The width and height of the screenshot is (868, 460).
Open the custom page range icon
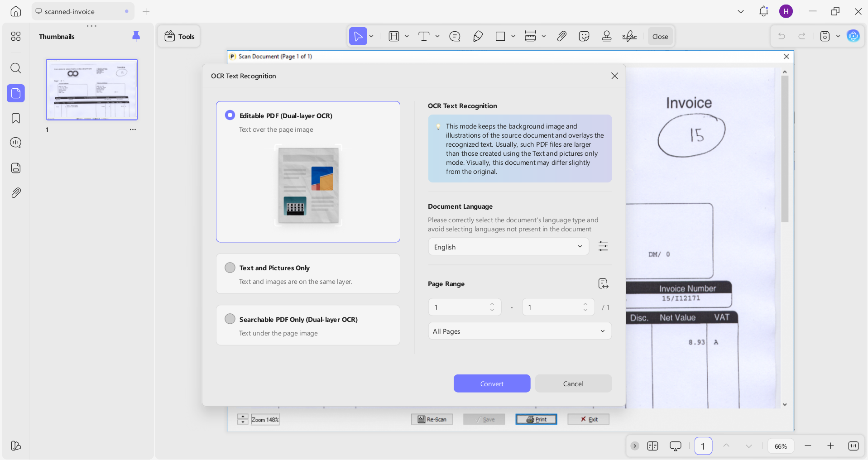(603, 284)
